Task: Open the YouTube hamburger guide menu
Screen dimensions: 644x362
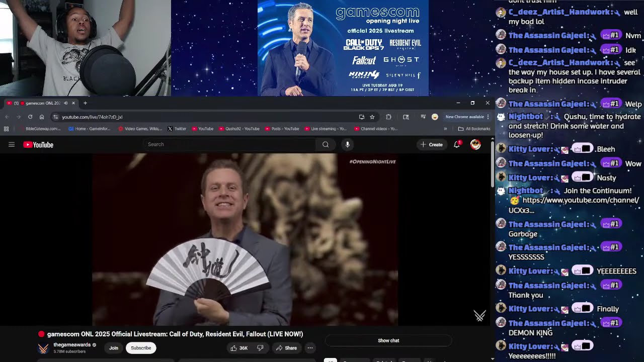Action: tap(12, 145)
